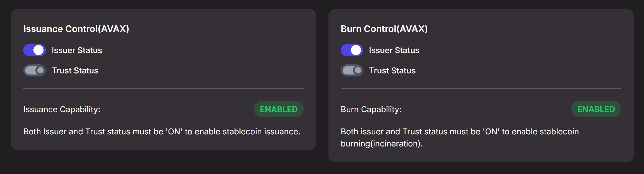
Task: Click the divider line in Issuance card
Action: point(163,89)
